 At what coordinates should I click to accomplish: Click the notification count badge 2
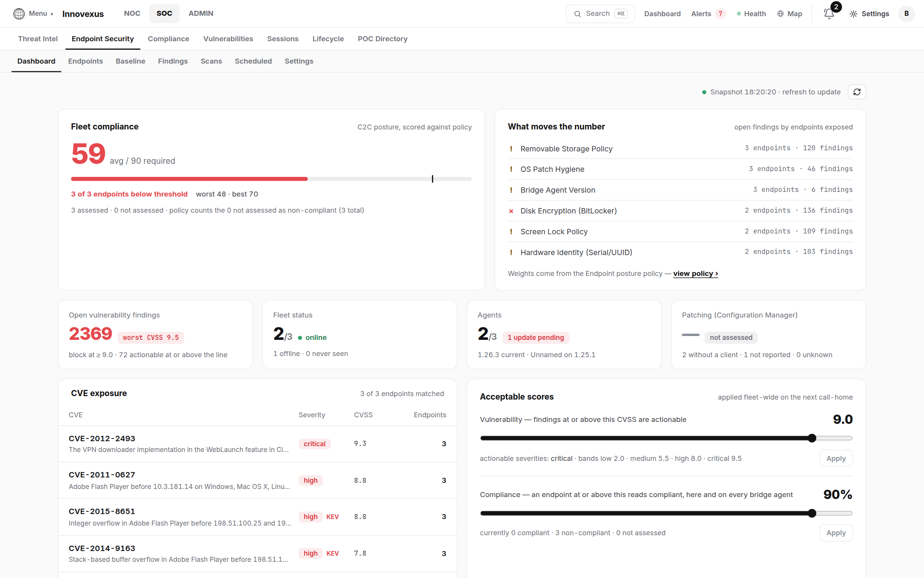tap(836, 7)
